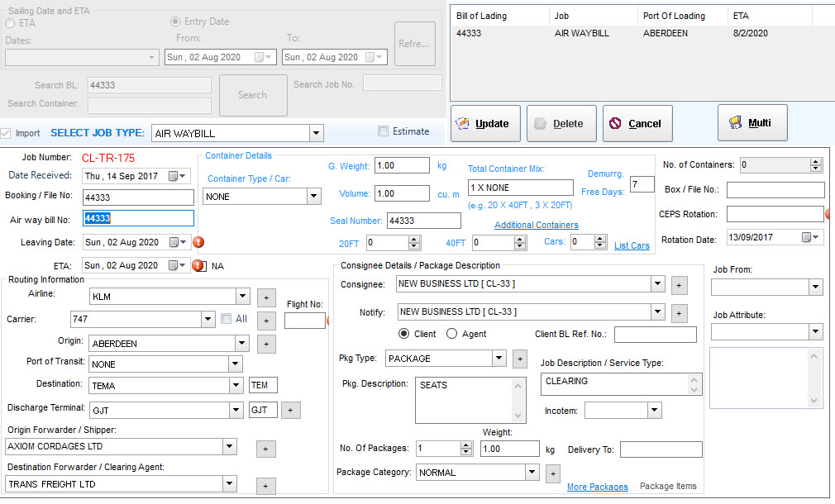The image size is (835, 504).
Task: Expand the Incotem dropdown
Action: pyautogui.click(x=654, y=411)
